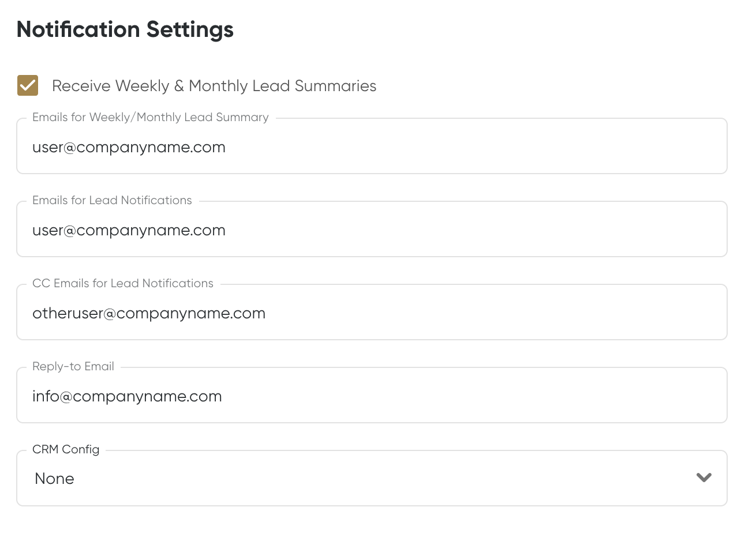
Task: Click user@companyname.com in the Lead Summary field
Action: pos(129,147)
